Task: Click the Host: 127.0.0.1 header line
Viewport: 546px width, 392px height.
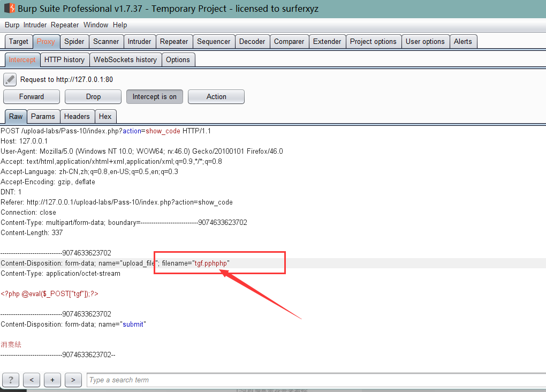Action: (24, 141)
